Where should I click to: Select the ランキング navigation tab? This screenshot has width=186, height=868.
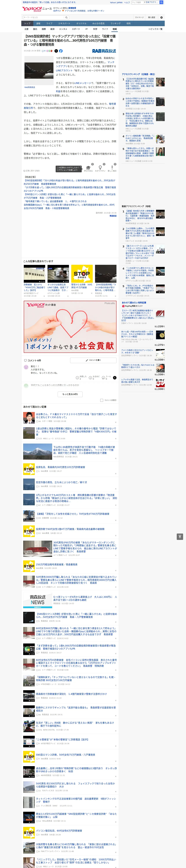coord(115,24)
